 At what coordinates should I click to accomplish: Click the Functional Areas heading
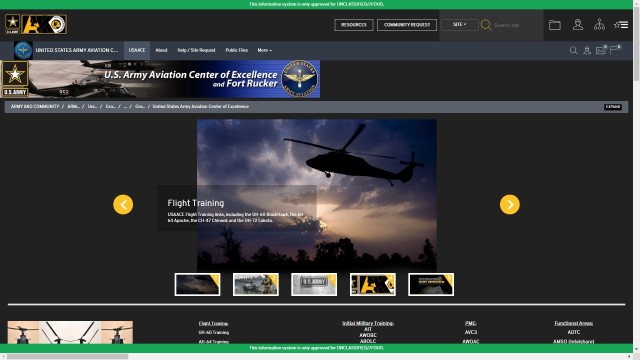[x=573, y=323]
